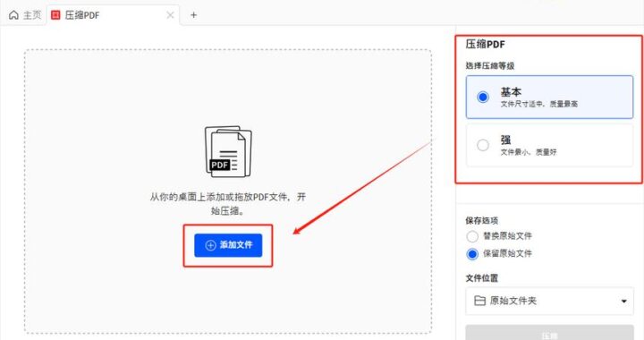Click the 添加文件 button
The width and height of the screenshot is (644, 340).
228,245
